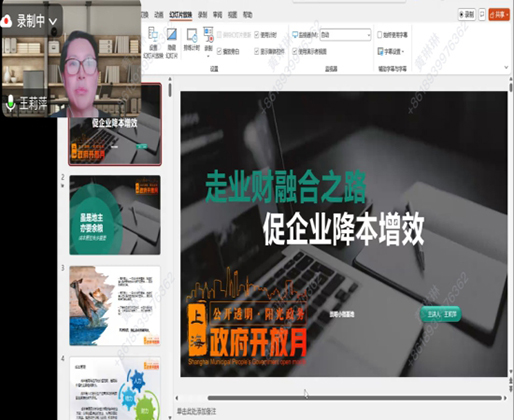Click the monitor icon beside 监视器 label
This screenshot has height=420, width=514.
(x=295, y=35)
